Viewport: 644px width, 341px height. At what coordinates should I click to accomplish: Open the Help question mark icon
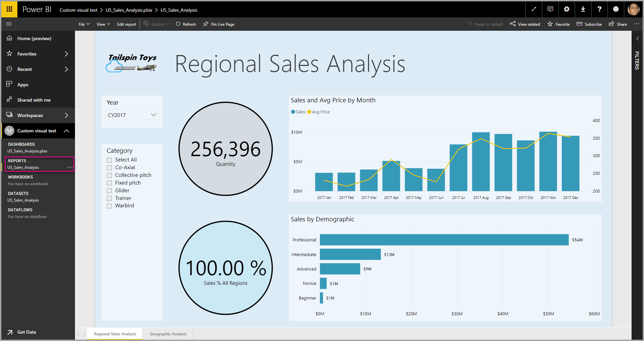[599, 9]
